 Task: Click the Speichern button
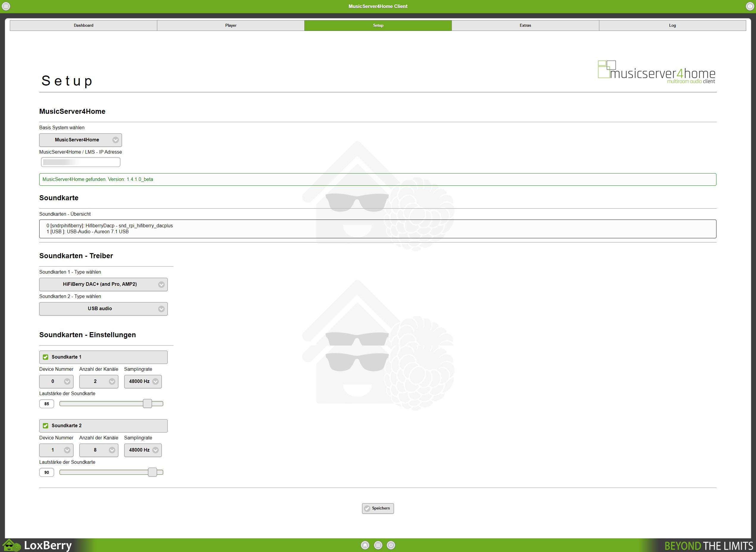[378, 508]
